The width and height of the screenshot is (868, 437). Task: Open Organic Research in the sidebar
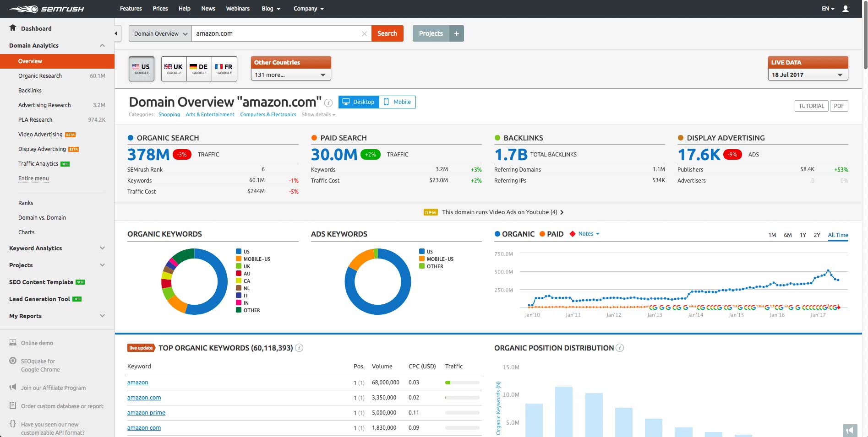[x=40, y=76]
